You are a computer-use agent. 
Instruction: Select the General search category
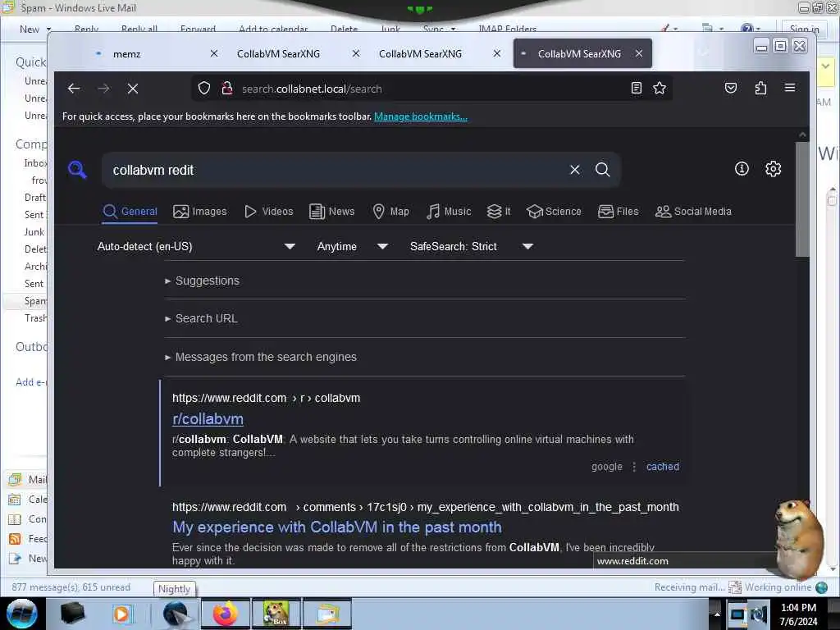(130, 211)
